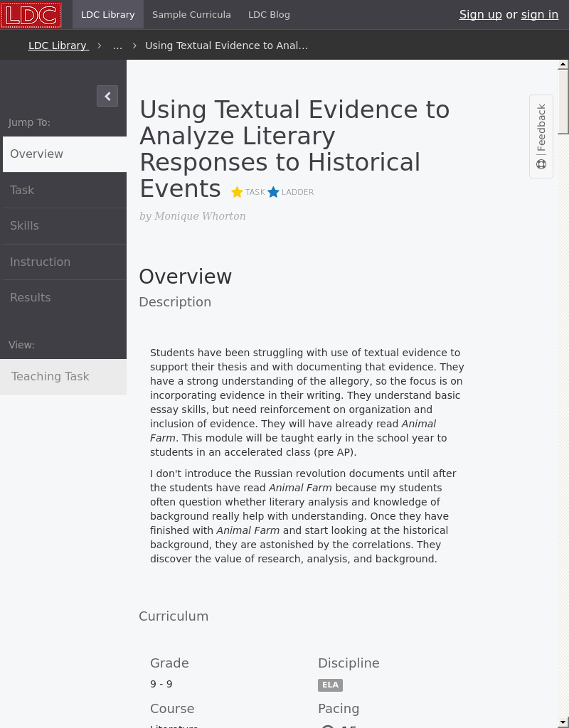The height and width of the screenshot is (728, 569).
Task: Click the chevron before the page title breadcrumb
Action: [134, 45]
